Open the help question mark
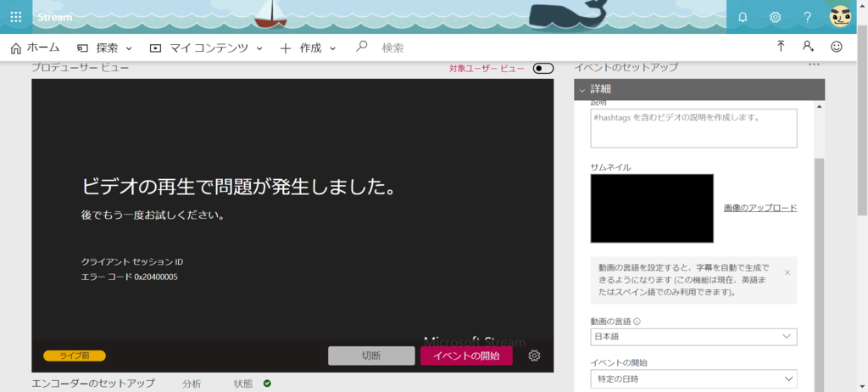The height and width of the screenshot is (392, 868). pyautogui.click(x=808, y=17)
